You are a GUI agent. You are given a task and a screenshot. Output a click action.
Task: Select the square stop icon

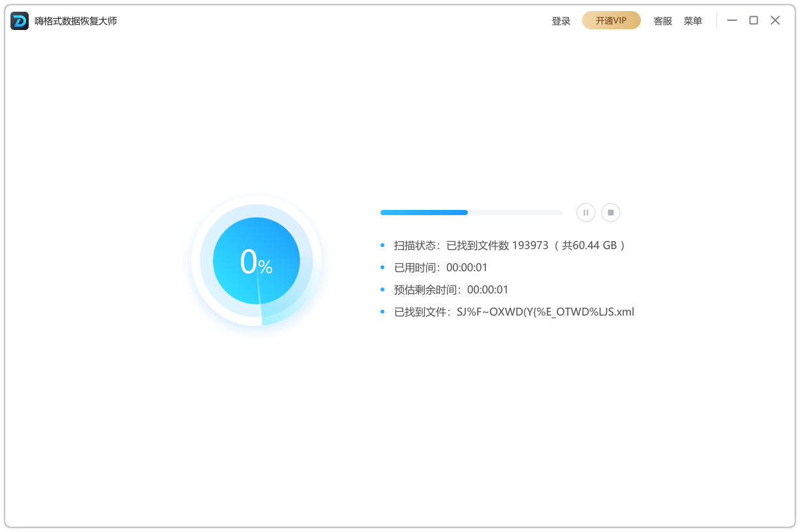point(611,212)
